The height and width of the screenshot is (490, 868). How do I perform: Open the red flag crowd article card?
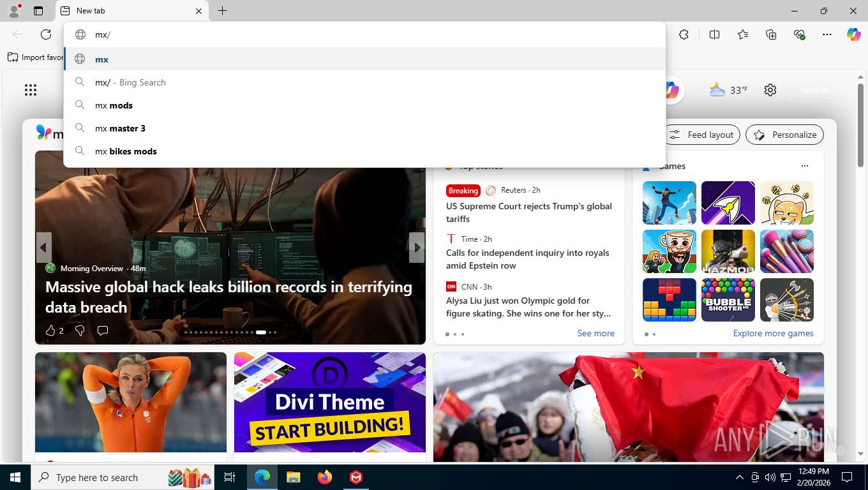(x=629, y=406)
